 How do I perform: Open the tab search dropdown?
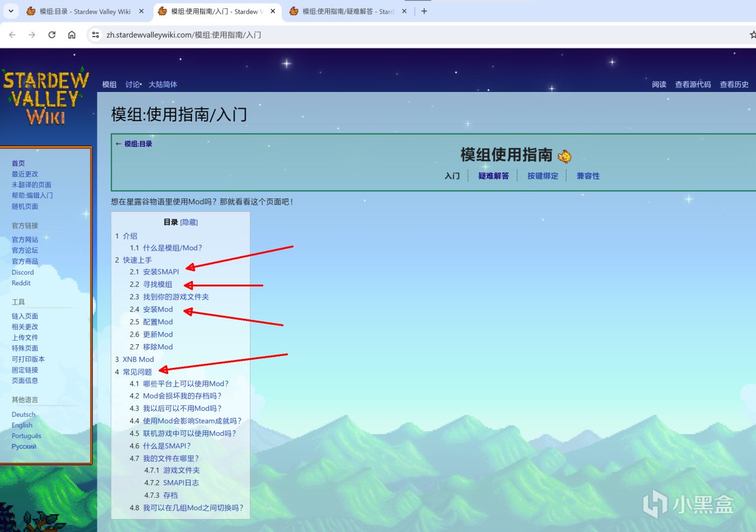click(11, 11)
